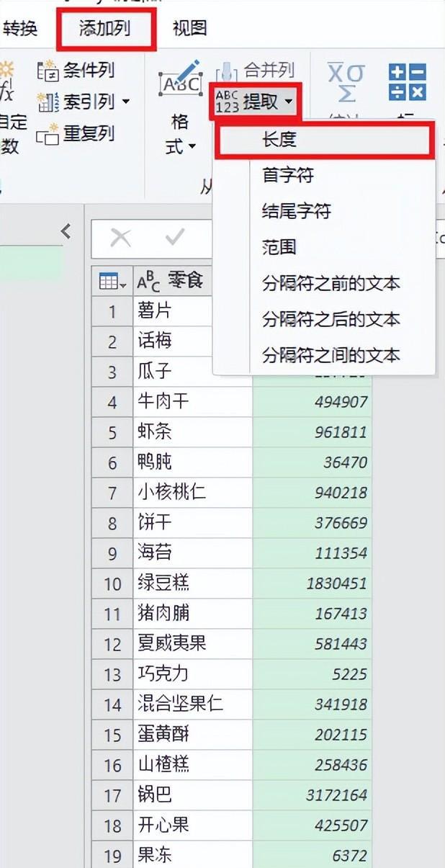The width and height of the screenshot is (445, 868).
Task: Add a 条件列 conditional column
Action: tap(76, 71)
